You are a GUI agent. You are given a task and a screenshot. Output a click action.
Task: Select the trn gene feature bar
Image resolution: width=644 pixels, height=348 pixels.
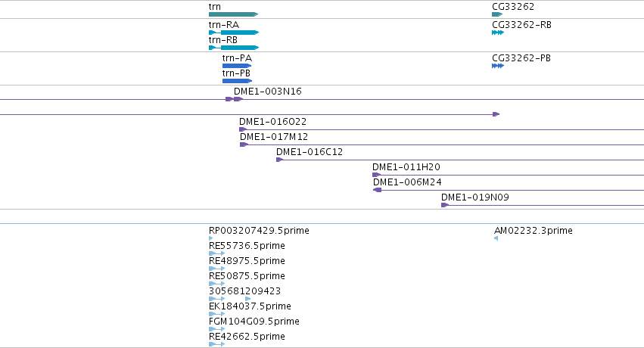233,14
